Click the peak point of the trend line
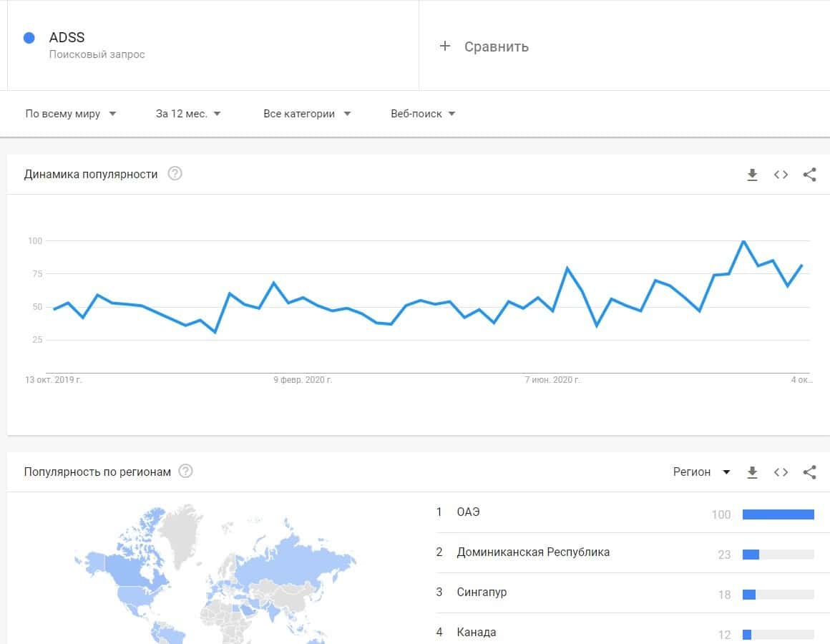 (743, 241)
